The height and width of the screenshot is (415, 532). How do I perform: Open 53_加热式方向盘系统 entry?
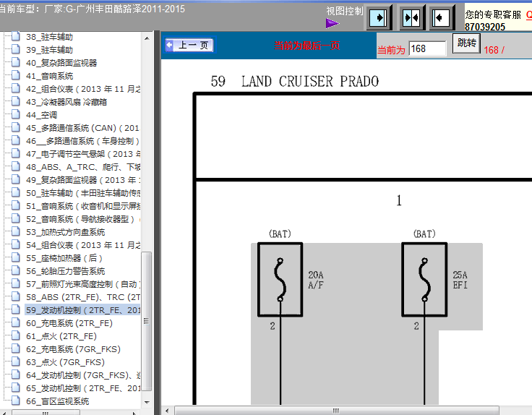(x=66, y=232)
